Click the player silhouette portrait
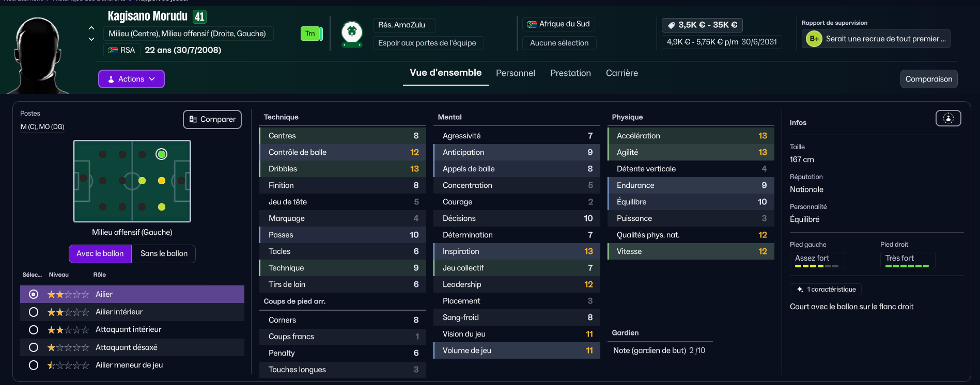 [x=38, y=55]
